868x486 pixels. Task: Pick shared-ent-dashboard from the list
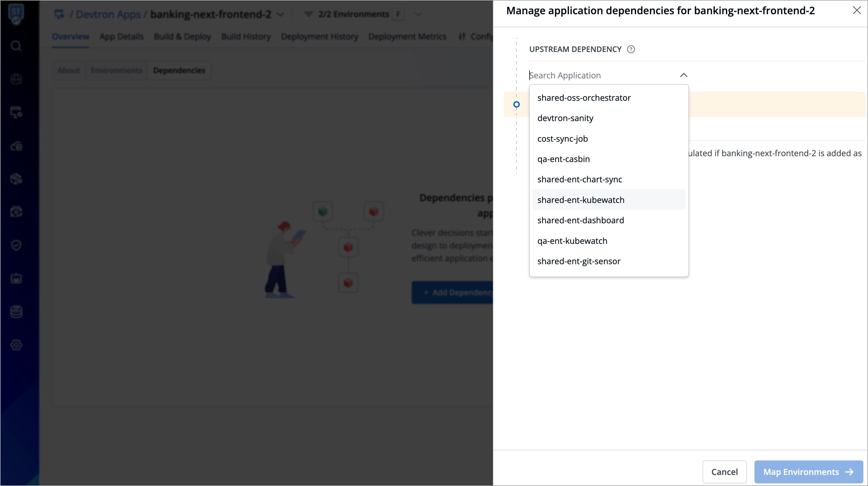(x=580, y=220)
